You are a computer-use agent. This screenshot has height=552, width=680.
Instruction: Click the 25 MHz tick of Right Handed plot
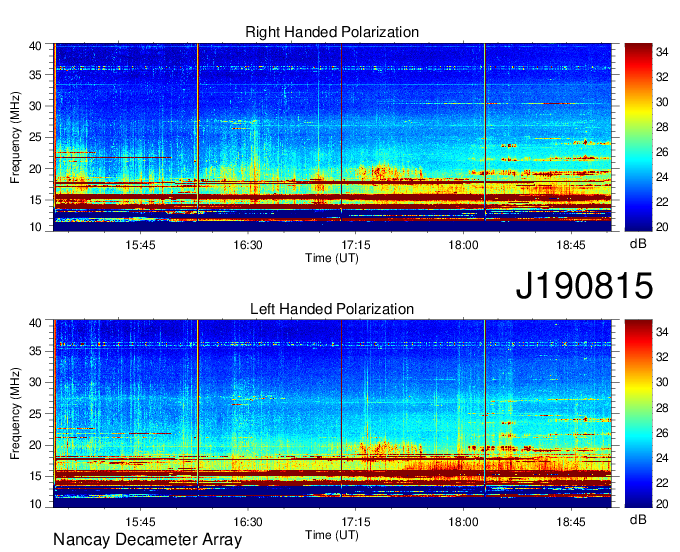click(x=35, y=137)
